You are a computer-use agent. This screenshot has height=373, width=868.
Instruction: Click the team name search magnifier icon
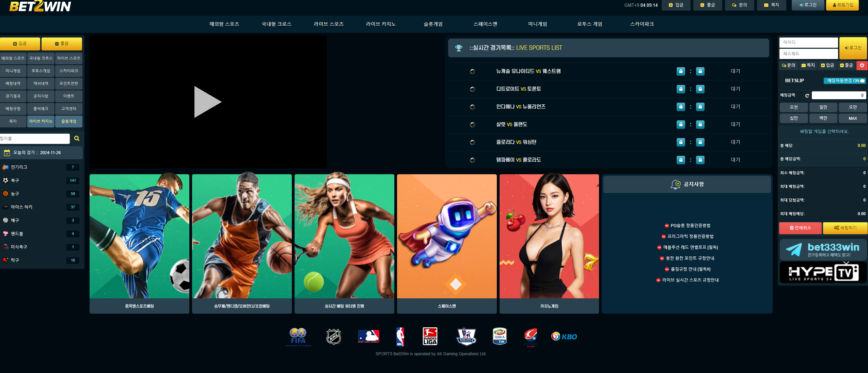point(77,138)
